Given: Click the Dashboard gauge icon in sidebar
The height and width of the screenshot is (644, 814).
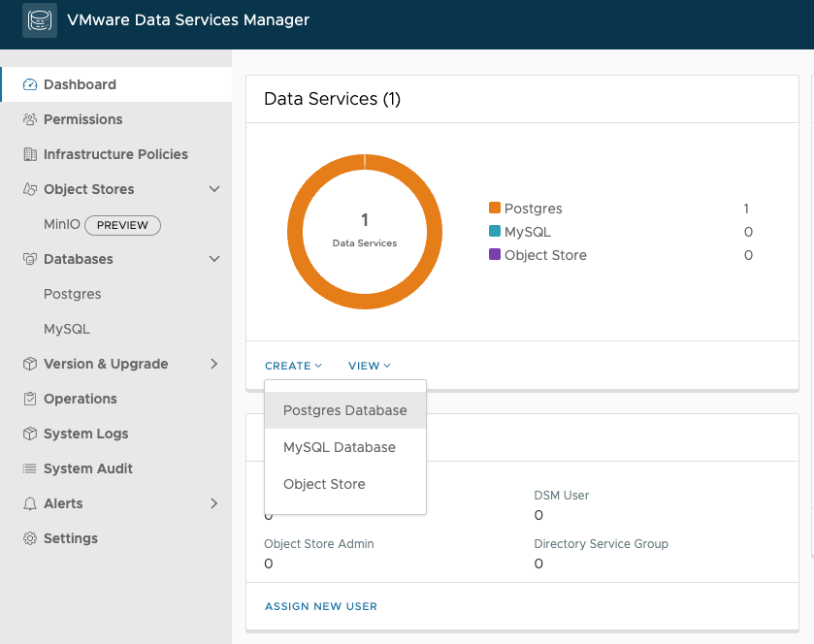Looking at the screenshot, I should 30,84.
